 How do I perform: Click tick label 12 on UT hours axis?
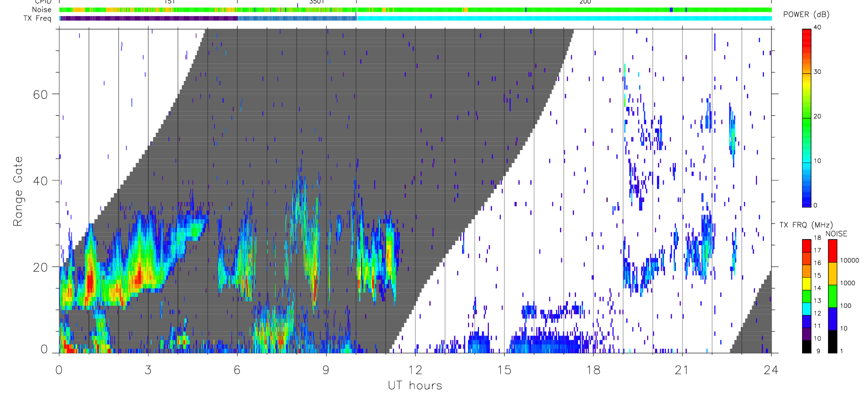click(x=415, y=370)
